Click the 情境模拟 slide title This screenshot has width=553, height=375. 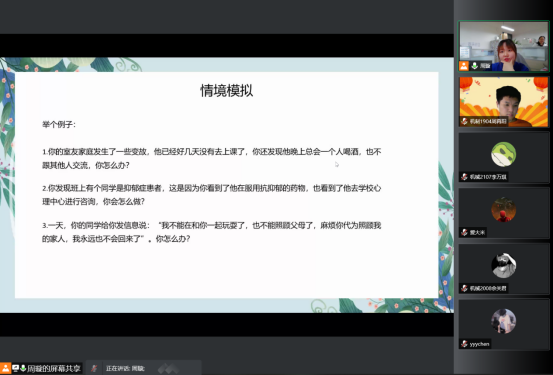coord(227,91)
